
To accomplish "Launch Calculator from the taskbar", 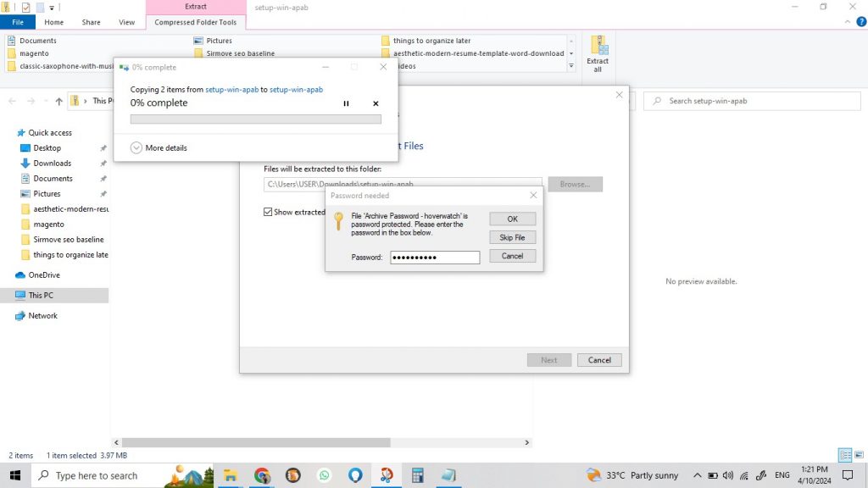I will point(417,475).
